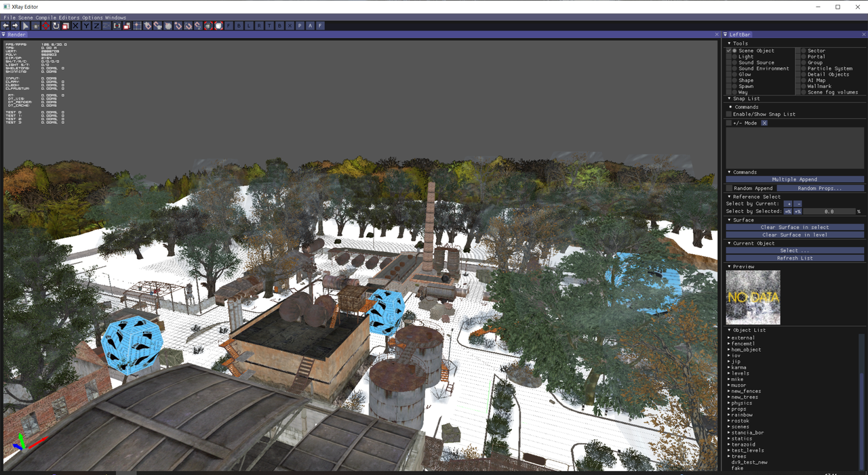The height and width of the screenshot is (475, 868).
Task: Toggle the Particle System visibility checkbox
Action: click(x=798, y=68)
